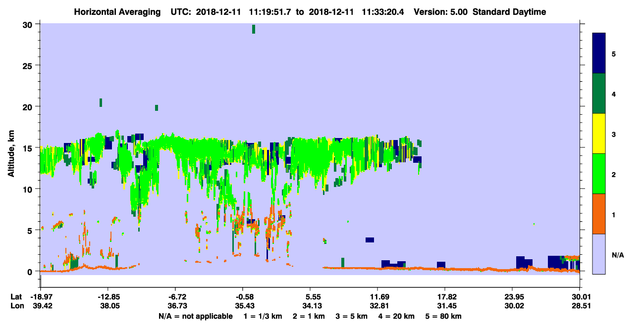Image resolution: width=644 pixels, height=330 pixels.
Task: Click the dark blue colorbar segment labeled 5
Action: click(x=599, y=53)
